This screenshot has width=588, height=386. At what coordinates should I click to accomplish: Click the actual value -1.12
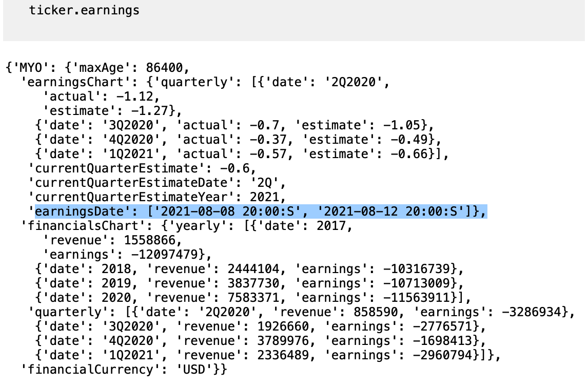point(134,97)
